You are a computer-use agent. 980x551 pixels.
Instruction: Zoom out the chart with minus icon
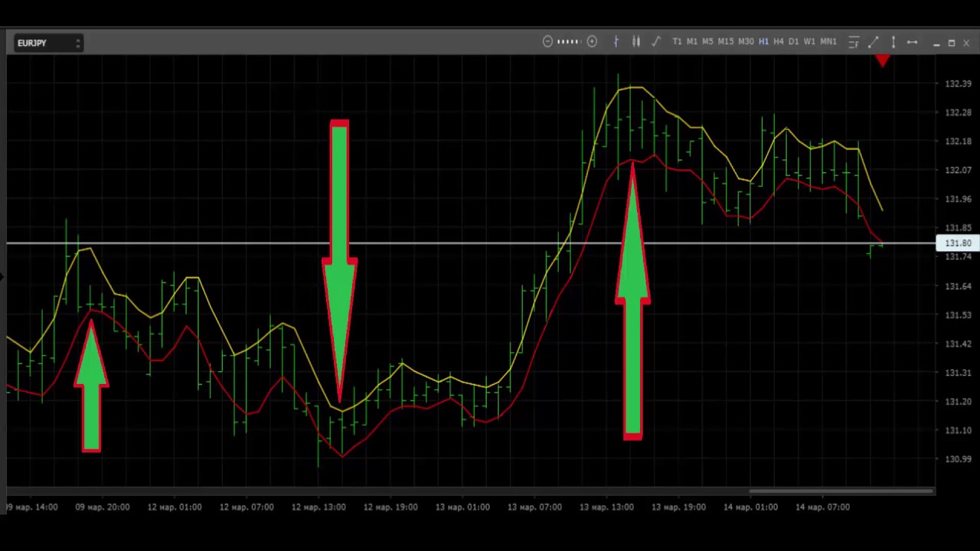coord(547,42)
